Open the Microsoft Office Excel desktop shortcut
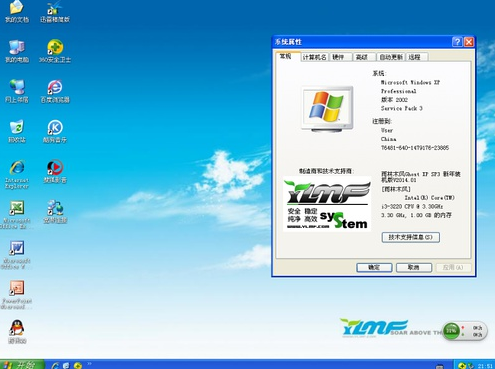The width and height of the screenshot is (495, 369). [x=17, y=215]
